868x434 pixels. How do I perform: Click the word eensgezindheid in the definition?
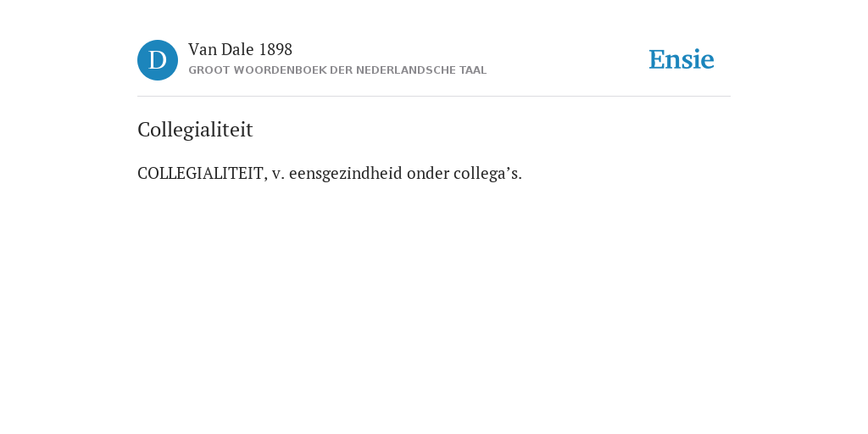click(x=346, y=173)
